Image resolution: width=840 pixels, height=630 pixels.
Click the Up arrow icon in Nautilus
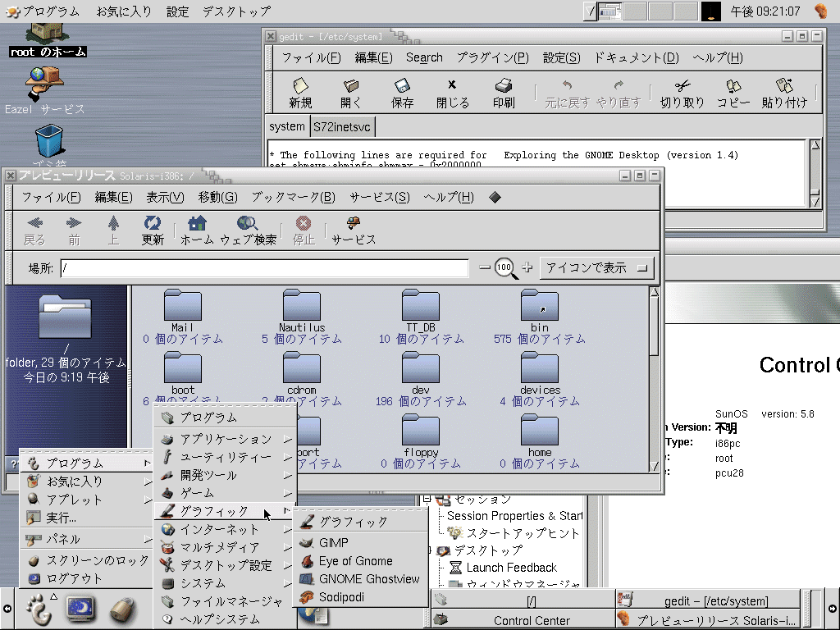(113, 223)
